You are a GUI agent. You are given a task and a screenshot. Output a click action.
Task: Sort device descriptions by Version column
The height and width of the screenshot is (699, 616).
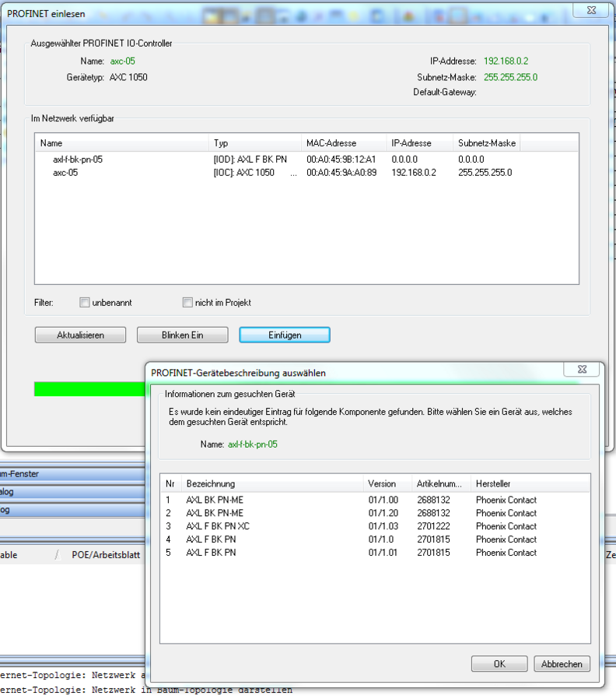[382, 483]
